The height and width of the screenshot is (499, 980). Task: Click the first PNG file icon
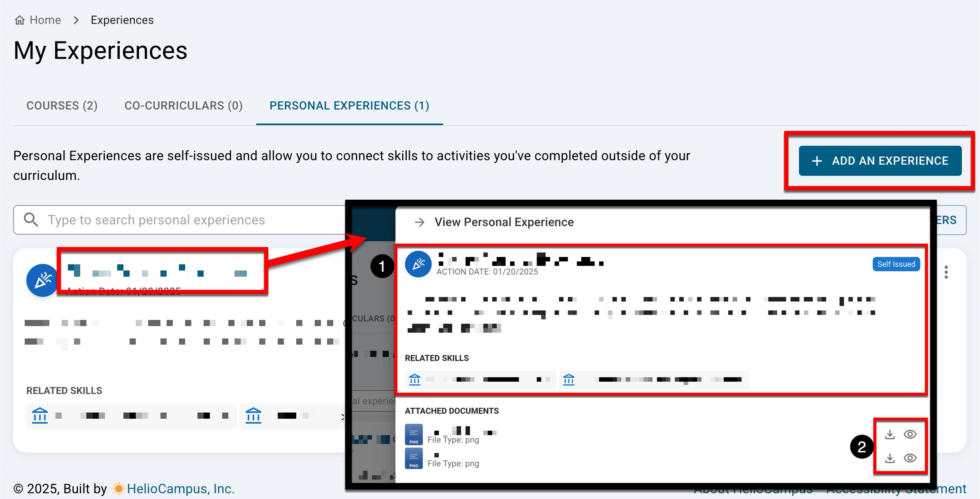pos(413,434)
